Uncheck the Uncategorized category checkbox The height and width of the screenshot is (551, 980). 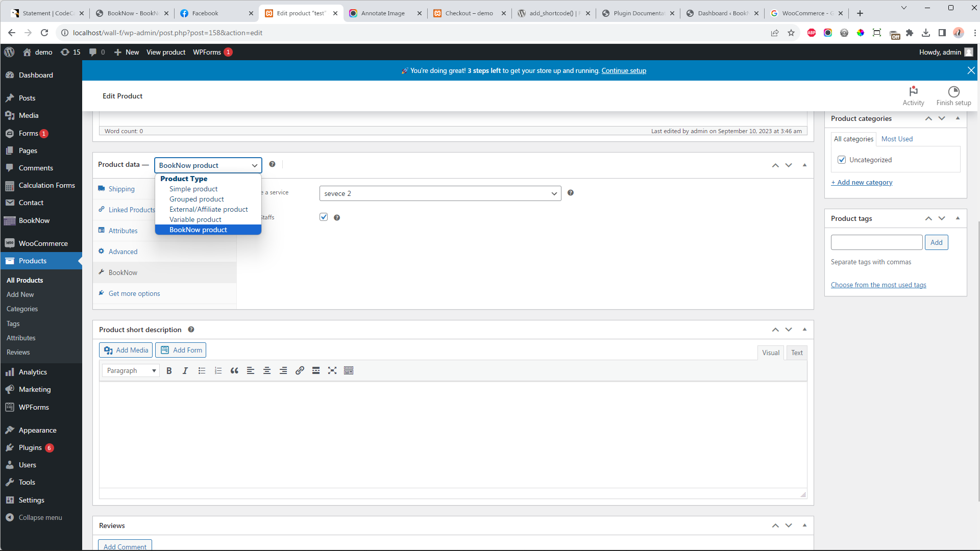[x=842, y=160]
